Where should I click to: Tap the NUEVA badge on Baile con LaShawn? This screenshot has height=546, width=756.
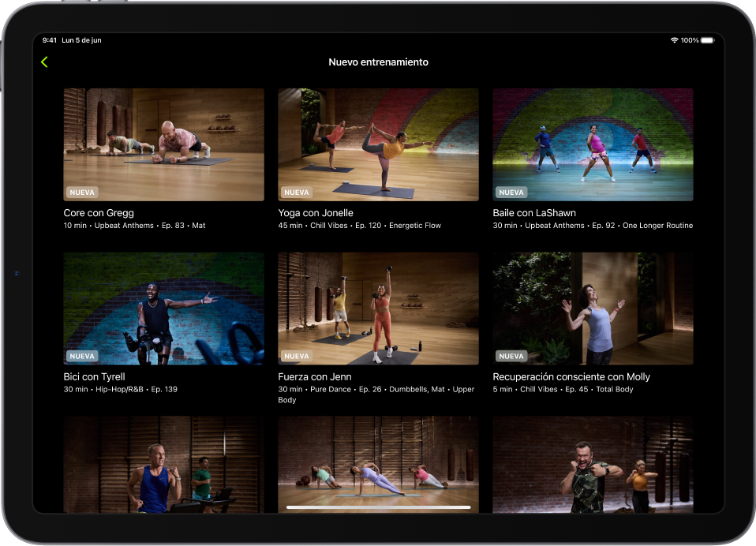[x=511, y=192]
